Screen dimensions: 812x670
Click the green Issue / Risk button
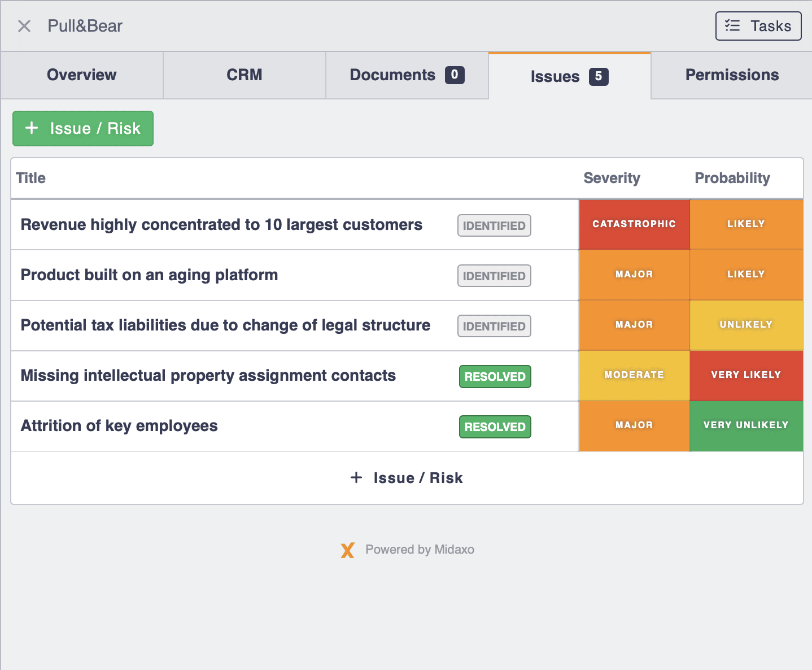[x=83, y=128]
